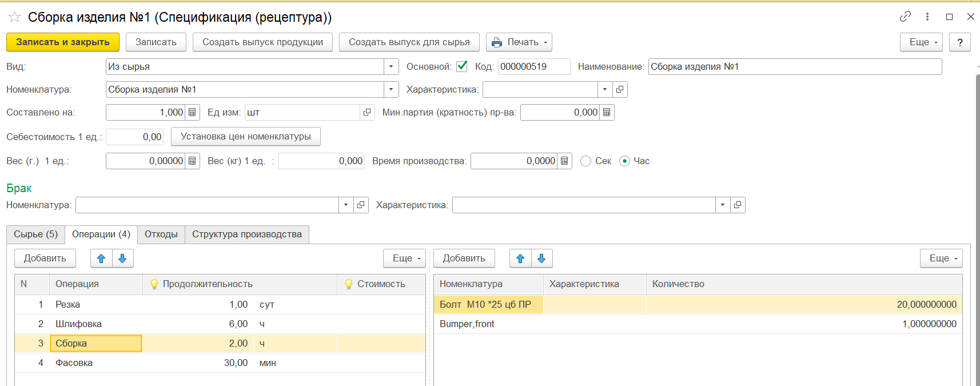The height and width of the screenshot is (386, 980).
Task: Click the favorite star icon beside title
Action: pyautogui.click(x=14, y=17)
